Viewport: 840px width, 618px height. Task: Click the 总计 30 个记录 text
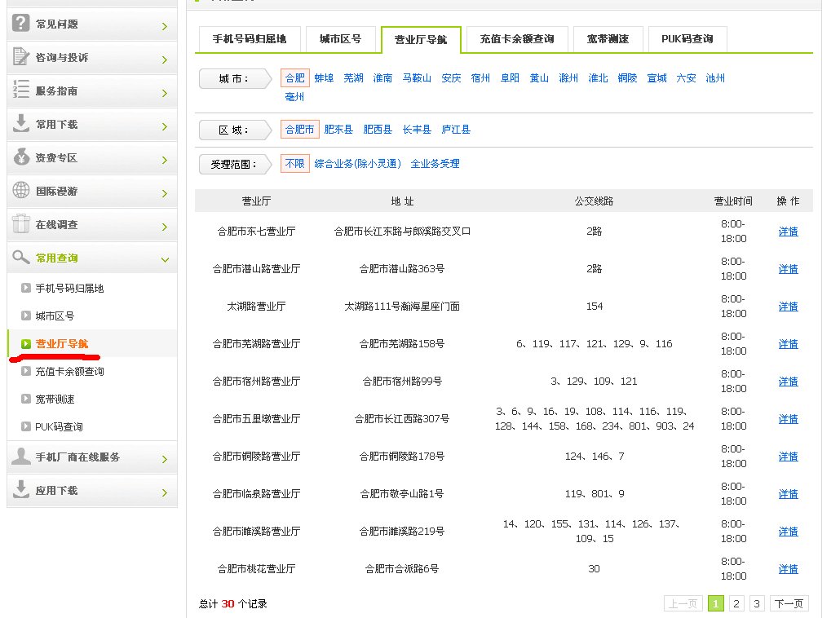coord(233,603)
